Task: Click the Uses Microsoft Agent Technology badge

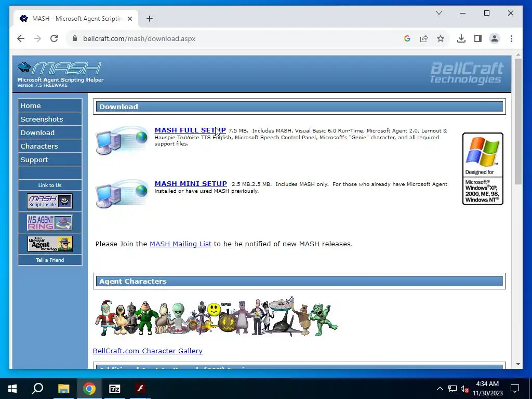Action: pyautogui.click(x=50, y=244)
